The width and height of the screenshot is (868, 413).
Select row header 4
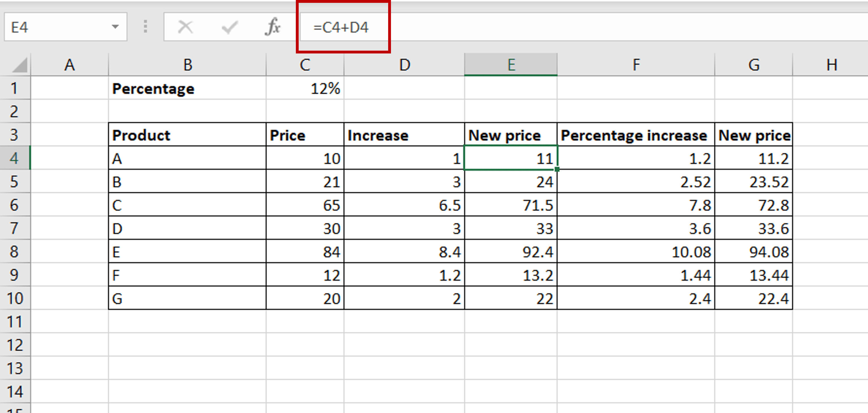pyautogui.click(x=15, y=158)
